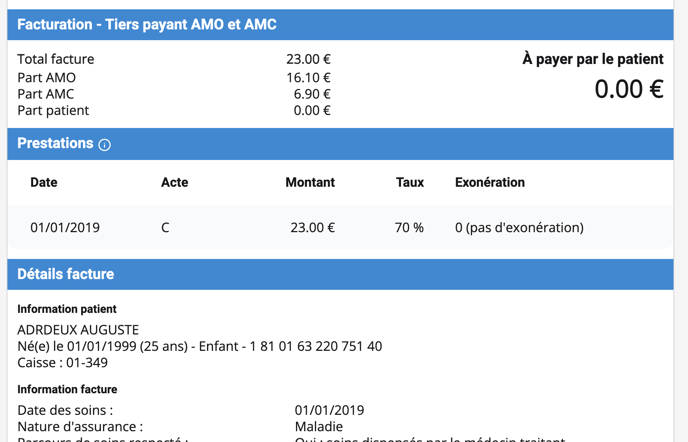The image size is (688, 442).
Task: Click the Exonération column header
Action: click(x=490, y=183)
